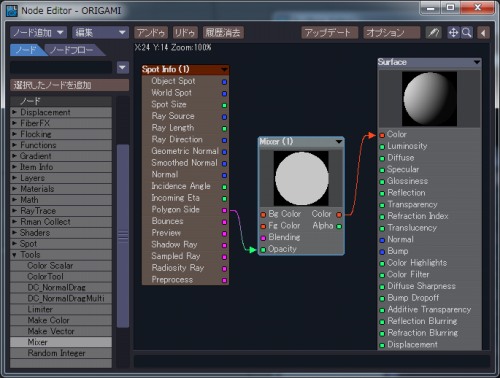Viewport: 500px width, 378px height.
Task: Collapse side panel with left arrow icon
Action: [x=483, y=33]
